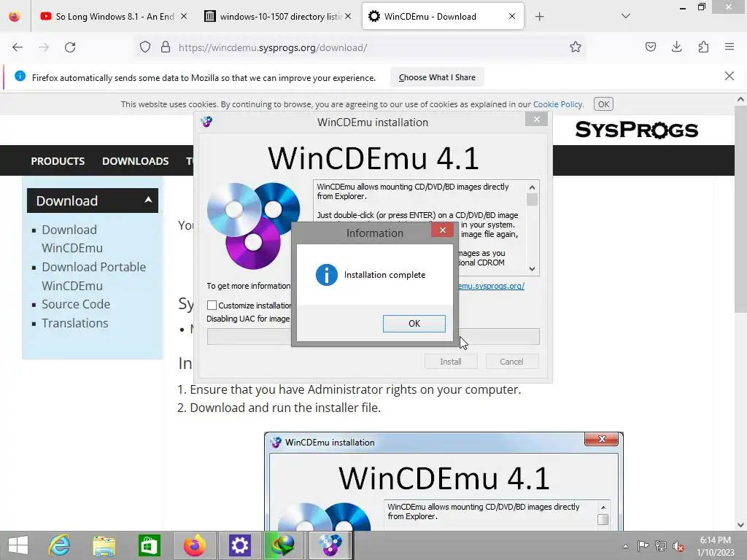The width and height of the screenshot is (747, 560).
Task: Accept cookies with the OK button
Action: coord(603,104)
